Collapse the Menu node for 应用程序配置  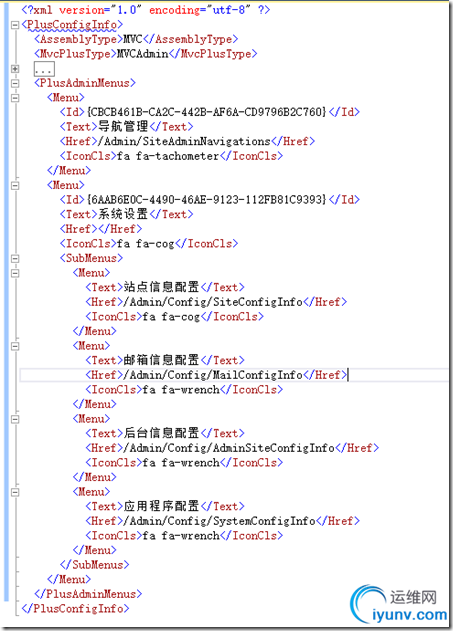pos(15,492)
